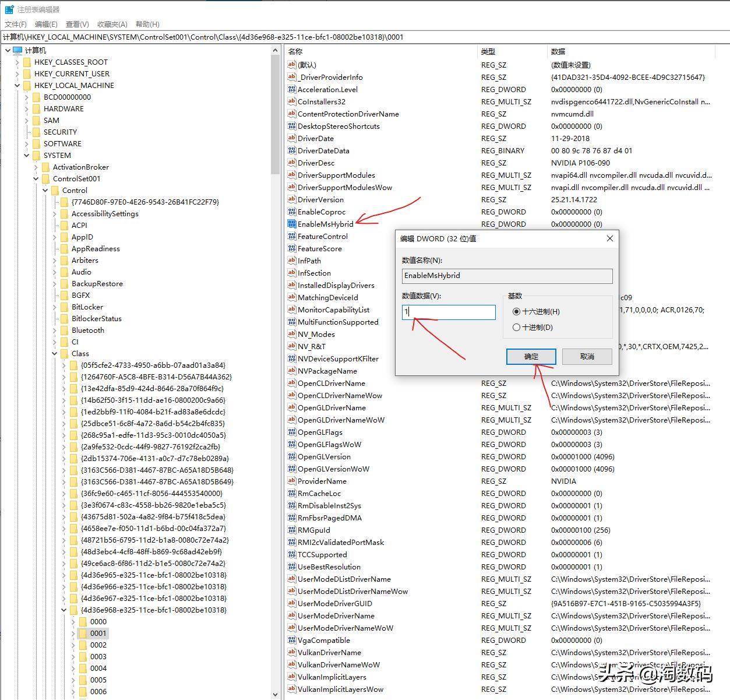Click the icon beside EnableCoproc
The height and width of the screenshot is (700, 730).
pyautogui.click(x=292, y=212)
